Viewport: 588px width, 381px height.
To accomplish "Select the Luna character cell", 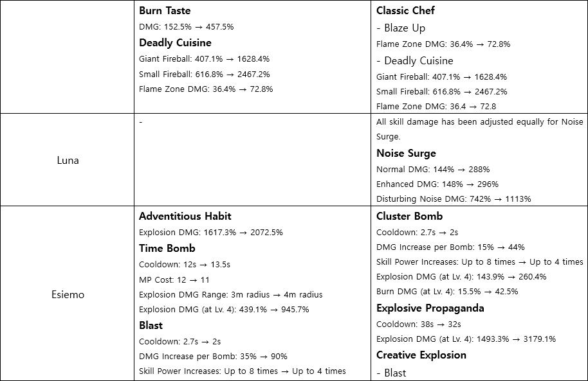I will click(68, 160).
